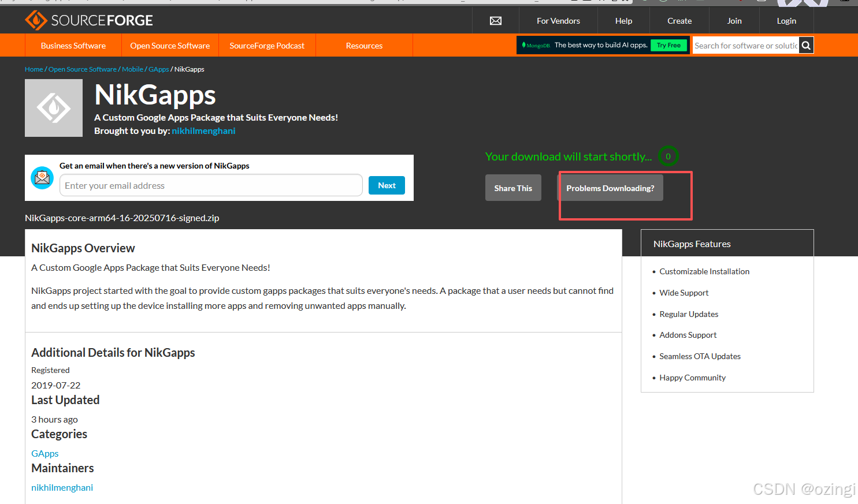This screenshot has height=504, width=858.
Task: Click the search magnifier icon
Action: [806, 46]
